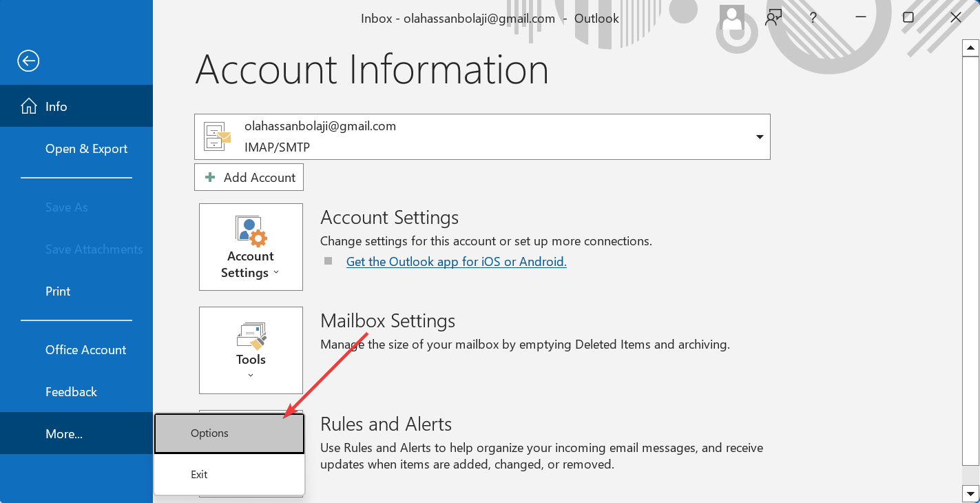This screenshot has width=980, height=503.
Task: Click the Add Account button
Action: [249, 177]
